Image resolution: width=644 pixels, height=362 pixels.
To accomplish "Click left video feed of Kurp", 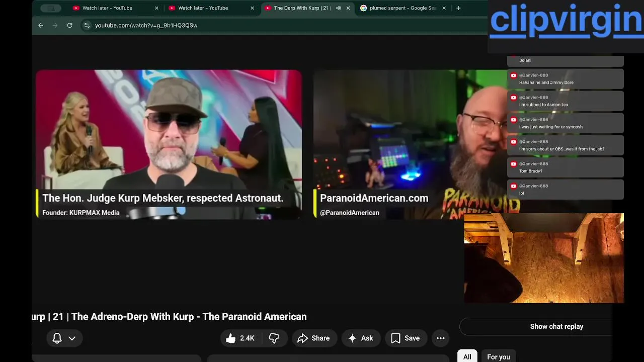I will coord(169,144).
